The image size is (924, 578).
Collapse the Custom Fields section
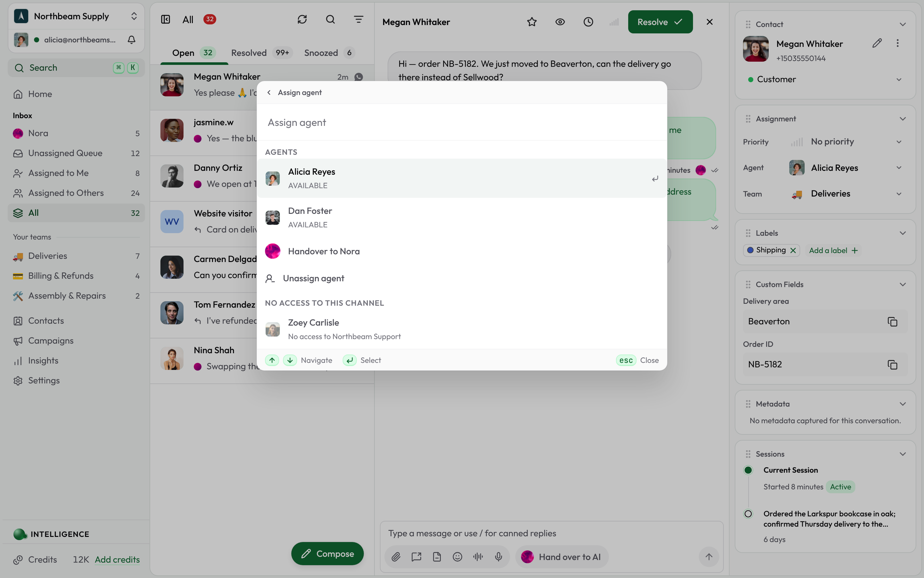(x=903, y=285)
